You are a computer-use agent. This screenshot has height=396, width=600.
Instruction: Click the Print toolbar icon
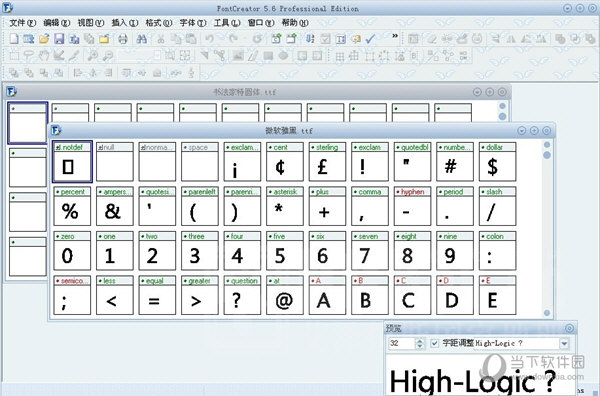pos(122,39)
